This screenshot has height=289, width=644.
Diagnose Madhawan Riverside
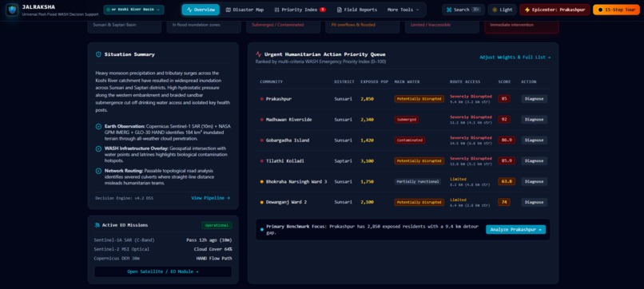coord(535,120)
